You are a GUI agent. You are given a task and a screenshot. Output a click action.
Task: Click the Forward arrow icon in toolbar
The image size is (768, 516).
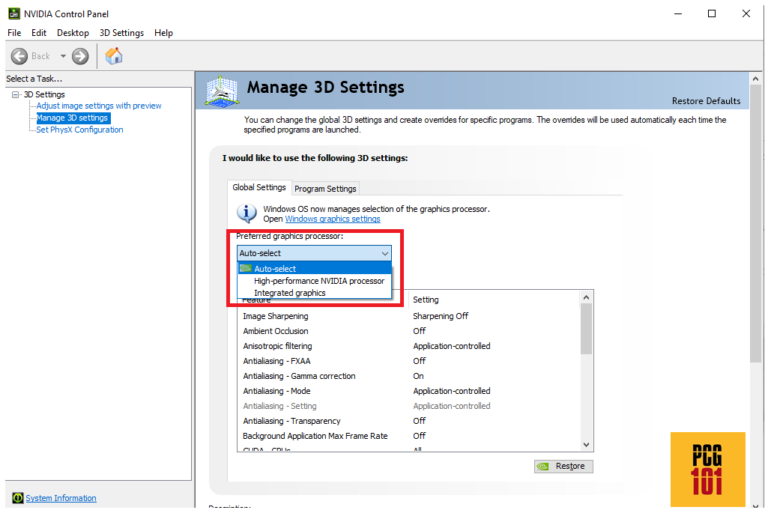(80, 56)
